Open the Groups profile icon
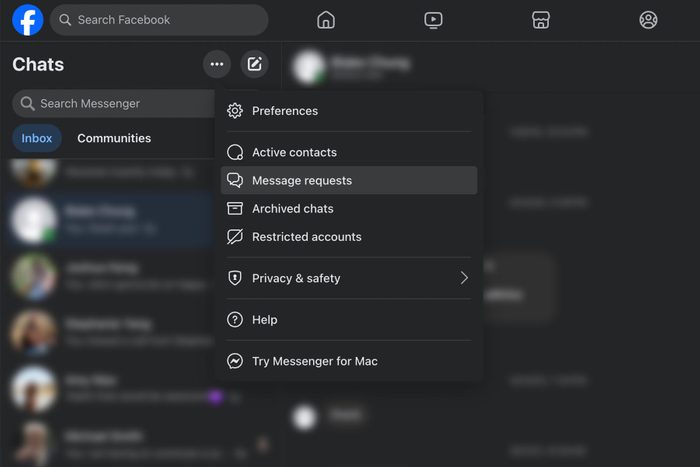This screenshot has width=700, height=467. click(648, 20)
